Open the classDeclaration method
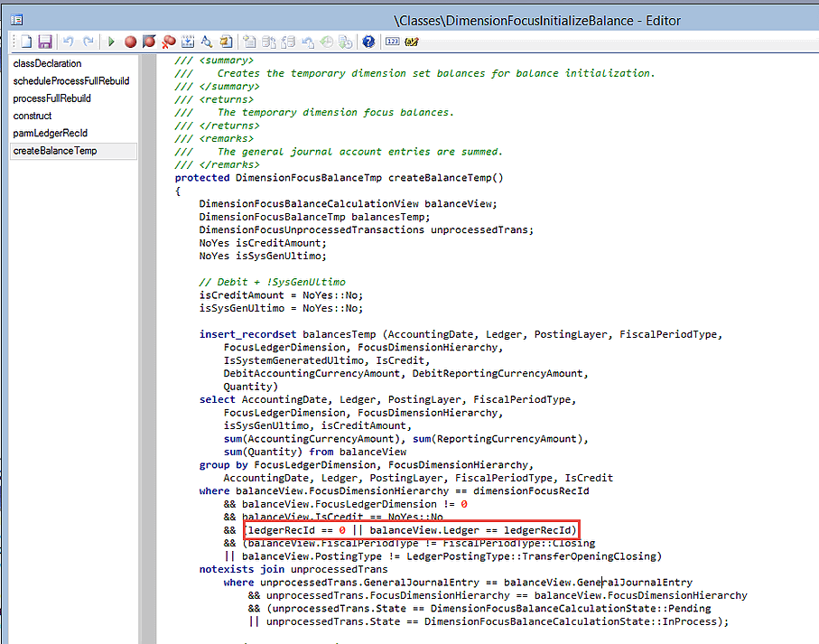 48,63
